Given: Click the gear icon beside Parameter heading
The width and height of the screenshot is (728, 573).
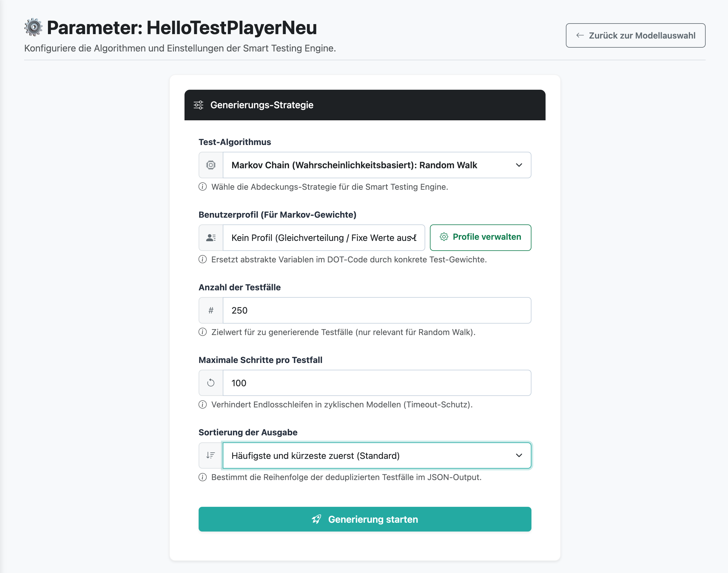Looking at the screenshot, I should coord(34,27).
